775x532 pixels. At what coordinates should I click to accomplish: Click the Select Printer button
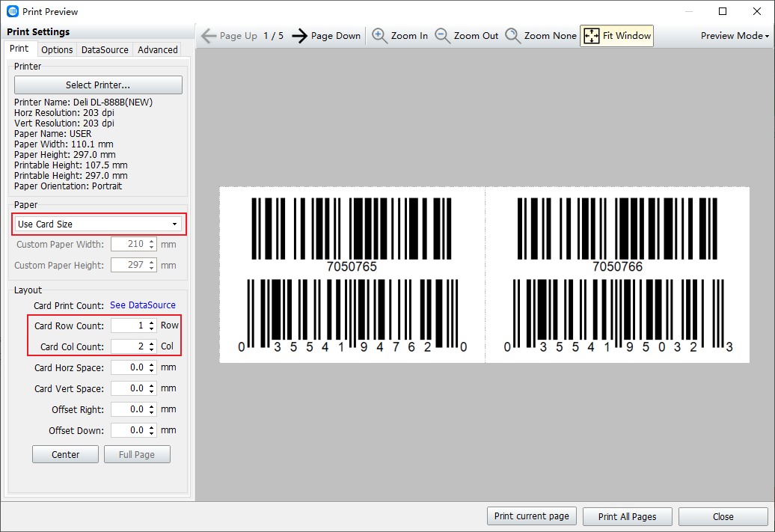click(x=98, y=85)
